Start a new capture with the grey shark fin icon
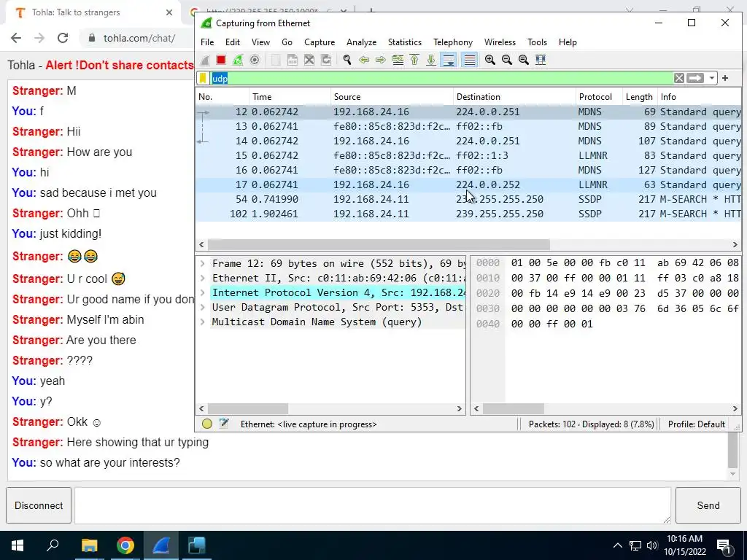This screenshot has height=560, width=747. coord(205,60)
